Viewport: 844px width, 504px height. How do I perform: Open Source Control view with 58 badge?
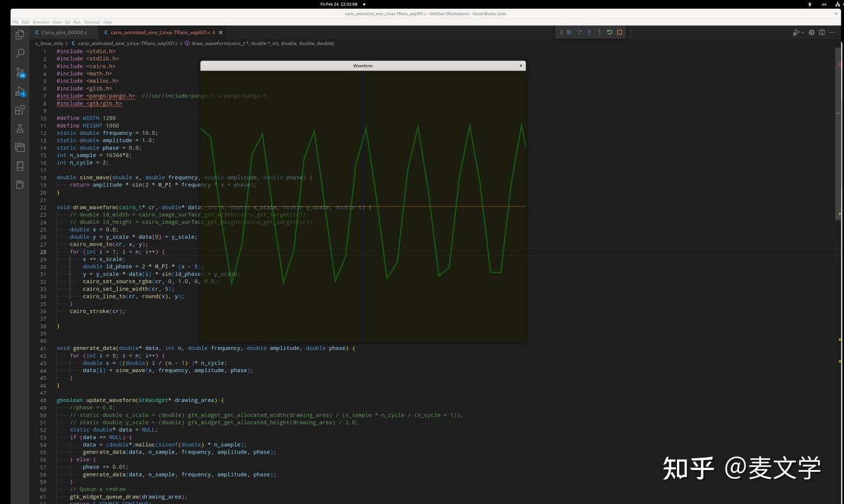tap(20, 72)
